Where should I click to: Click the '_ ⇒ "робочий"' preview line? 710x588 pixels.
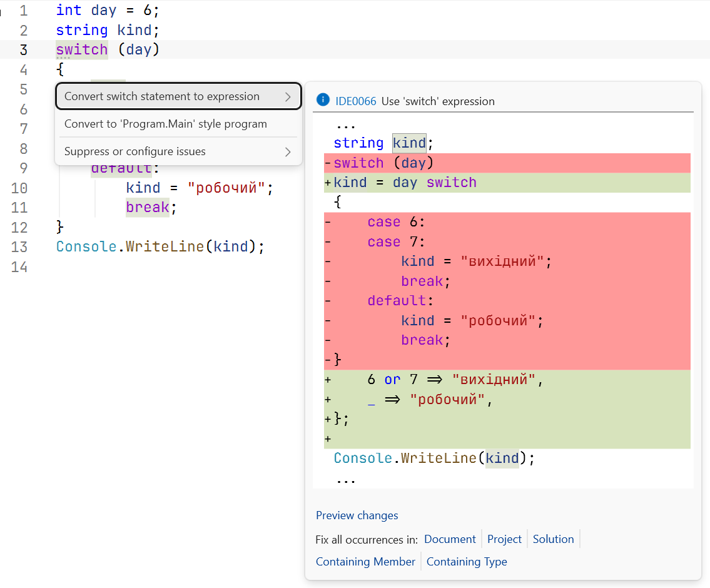point(507,399)
